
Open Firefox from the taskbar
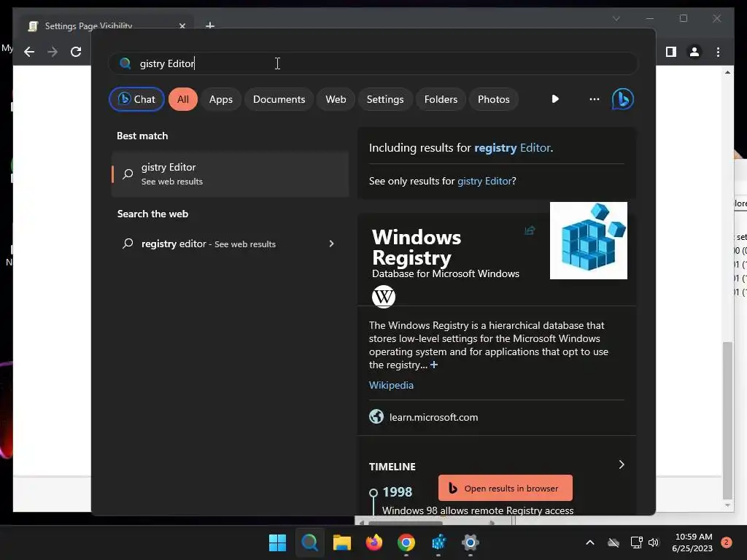374,542
